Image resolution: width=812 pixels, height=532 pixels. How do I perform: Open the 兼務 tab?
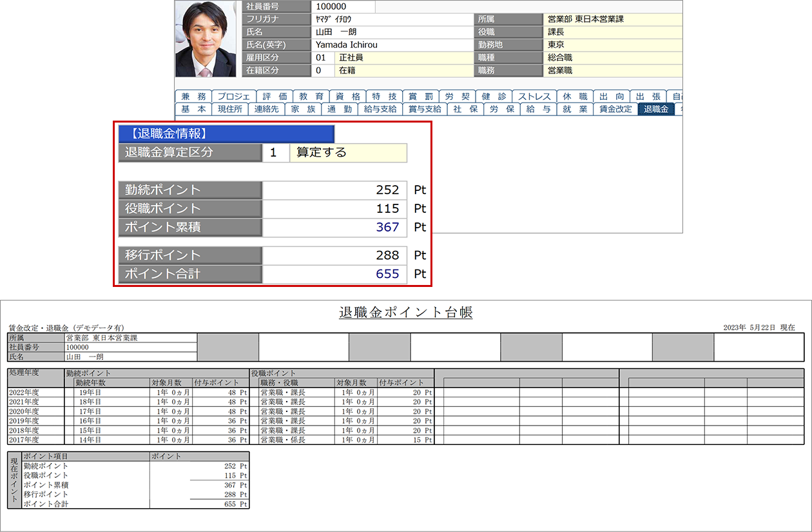193,97
